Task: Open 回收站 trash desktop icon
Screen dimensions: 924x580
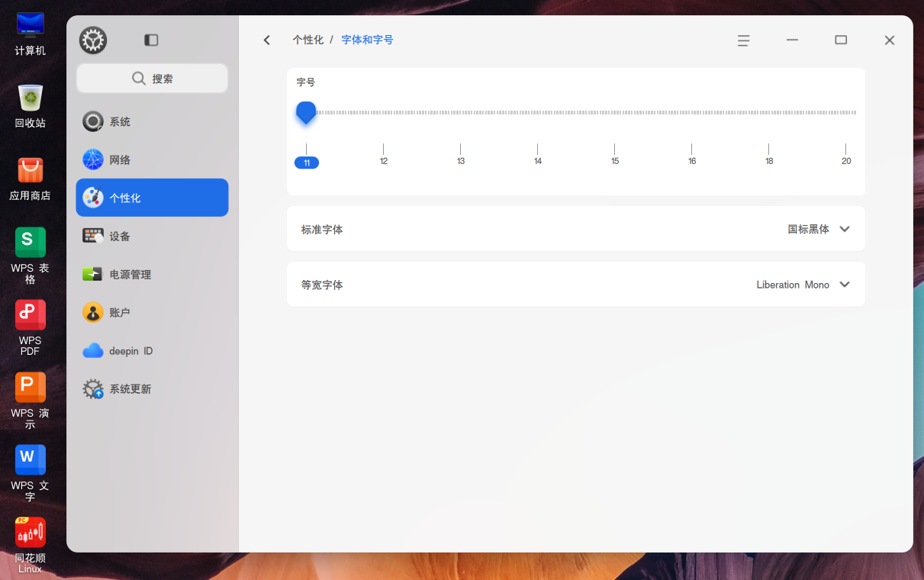Action: tap(31, 106)
